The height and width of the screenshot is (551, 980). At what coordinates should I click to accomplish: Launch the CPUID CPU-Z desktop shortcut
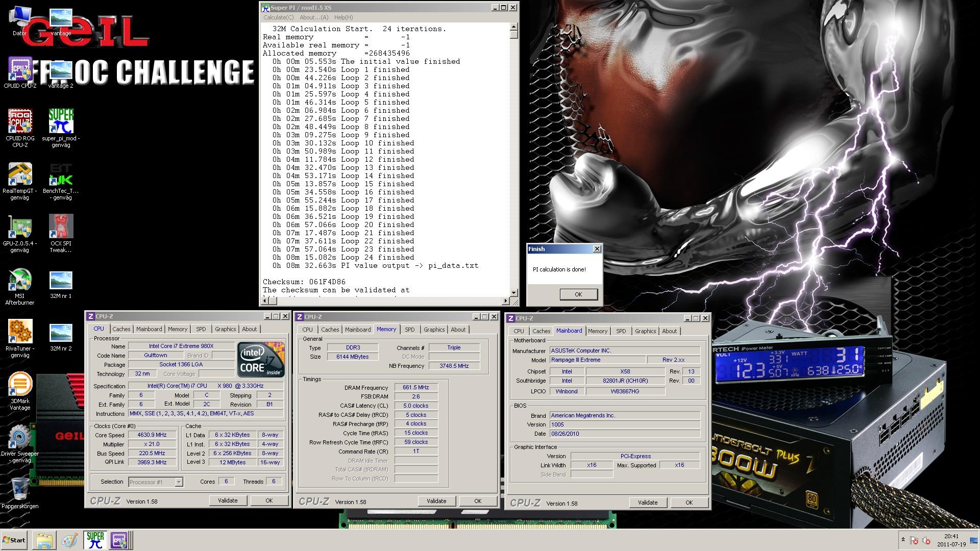[20, 72]
